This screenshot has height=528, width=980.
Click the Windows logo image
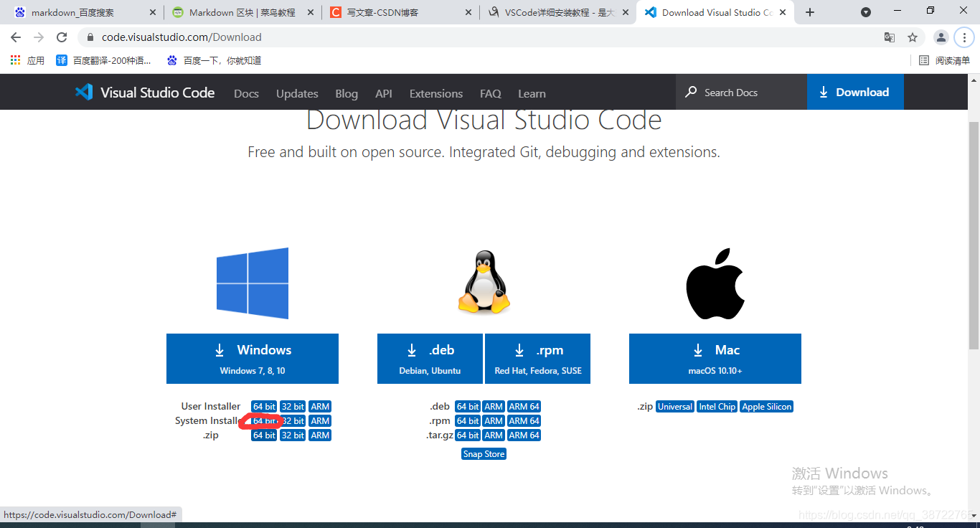pyautogui.click(x=253, y=283)
